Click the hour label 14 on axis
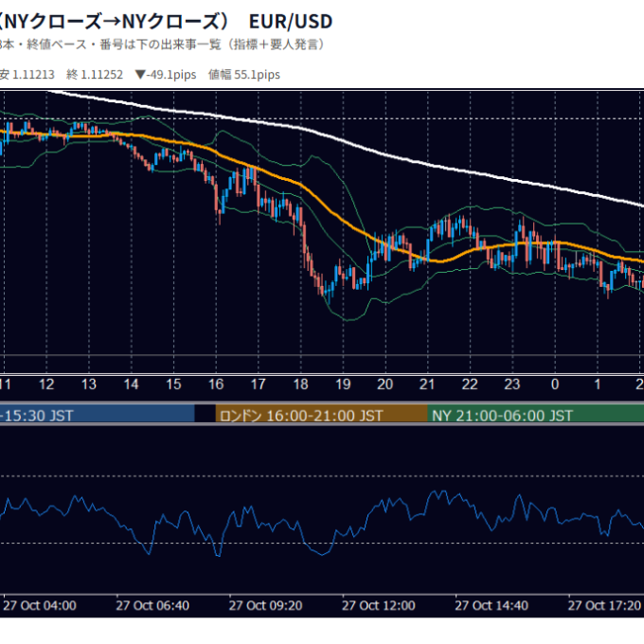Image resolution: width=644 pixels, height=644 pixels. [x=131, y=385]
